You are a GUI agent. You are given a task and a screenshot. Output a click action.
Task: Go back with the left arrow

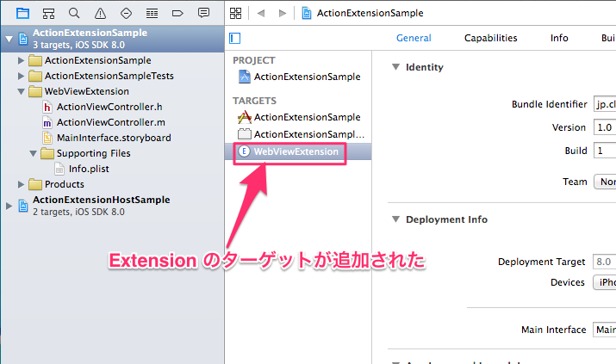261,13
